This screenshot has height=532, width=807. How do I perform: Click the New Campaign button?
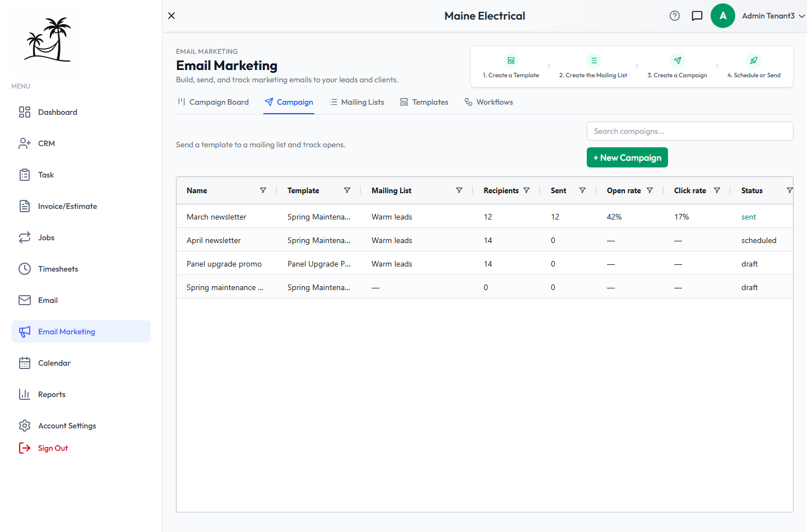tap(627, 157)
